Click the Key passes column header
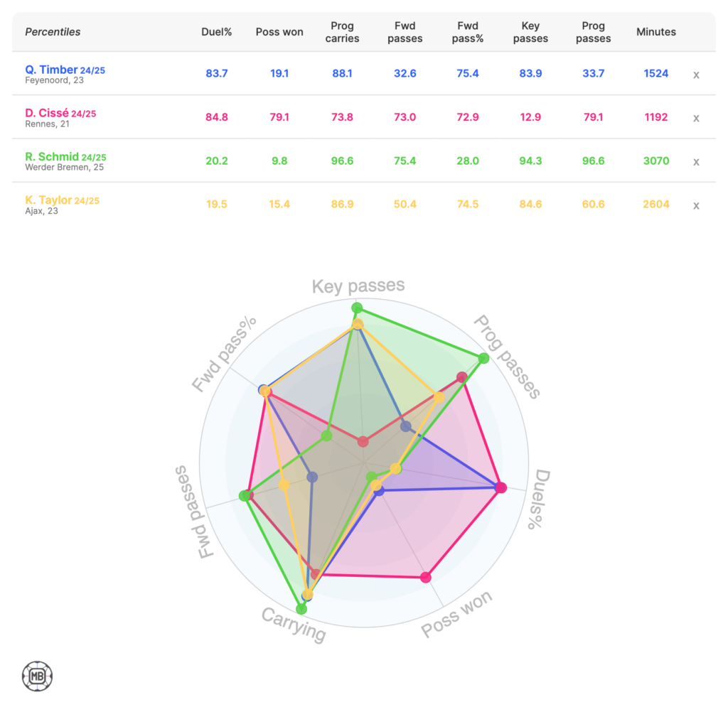Viewport: 728px width, 724px height. click(530, 32)
